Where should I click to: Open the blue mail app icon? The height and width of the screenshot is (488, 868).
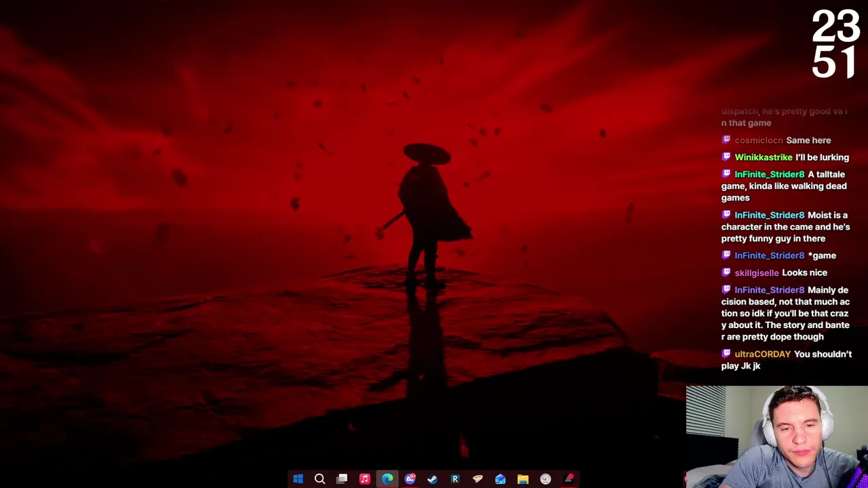[x=500, y=479]
